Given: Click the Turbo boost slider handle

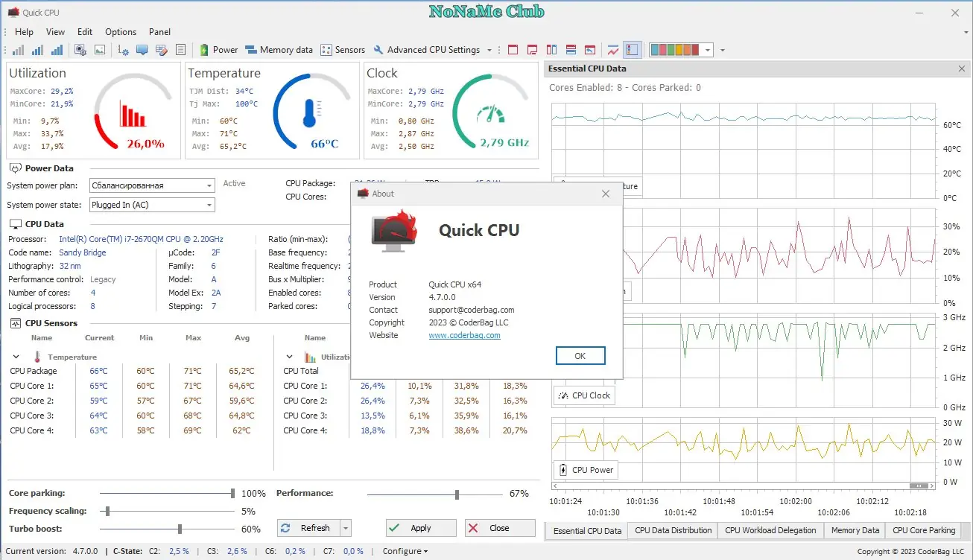Looking at the screenshot, I should tap(180, 529).
